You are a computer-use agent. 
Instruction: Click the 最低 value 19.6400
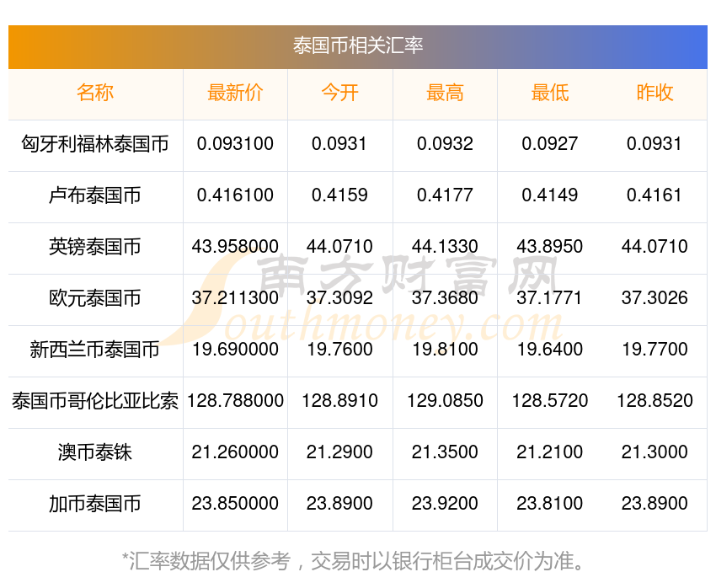coord(550,350)
